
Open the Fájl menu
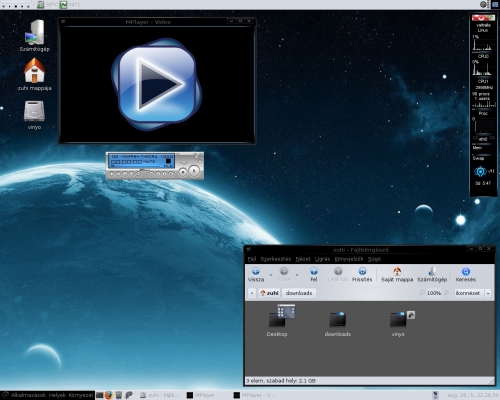point(252,259)
